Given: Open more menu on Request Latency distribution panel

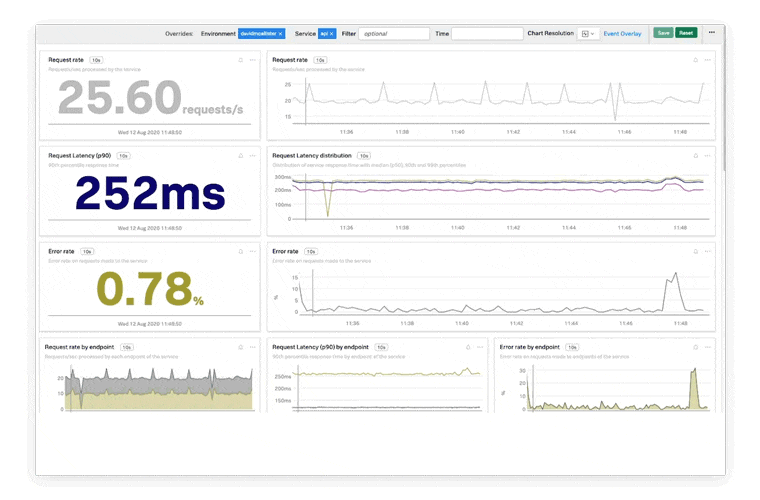Looking at the screenshot, I should [x=708, y=156].
